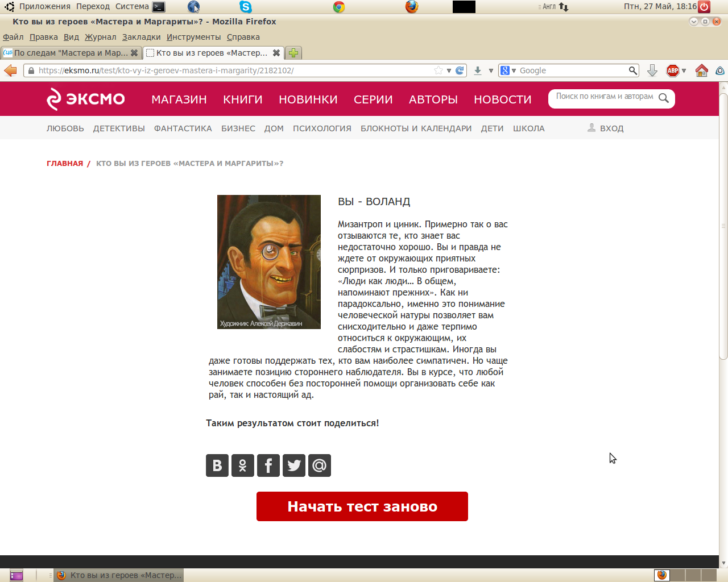Click the browser back arrow

click(x=11, y=70)
